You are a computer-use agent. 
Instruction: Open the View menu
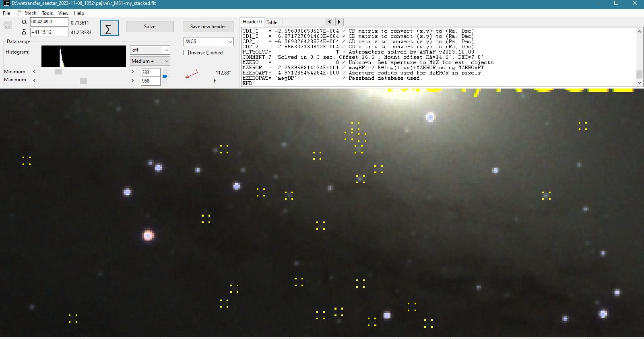[x=63, y=13]
